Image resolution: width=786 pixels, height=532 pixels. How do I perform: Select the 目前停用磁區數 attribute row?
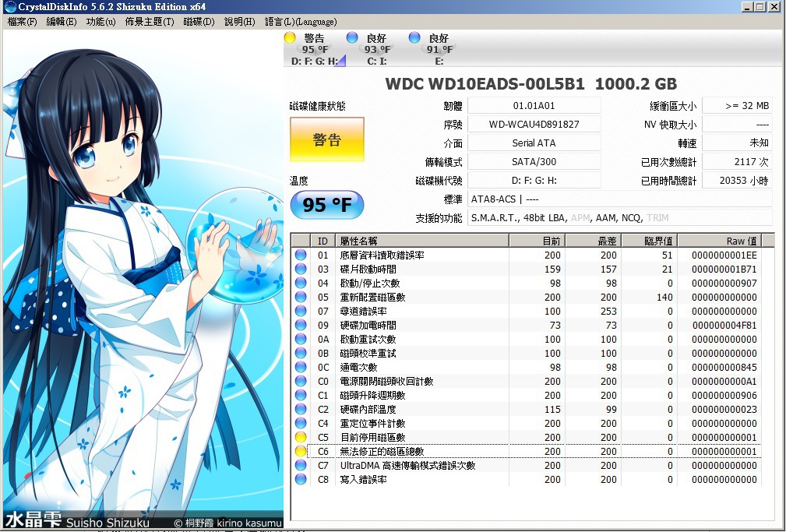[x=526, y=437]
